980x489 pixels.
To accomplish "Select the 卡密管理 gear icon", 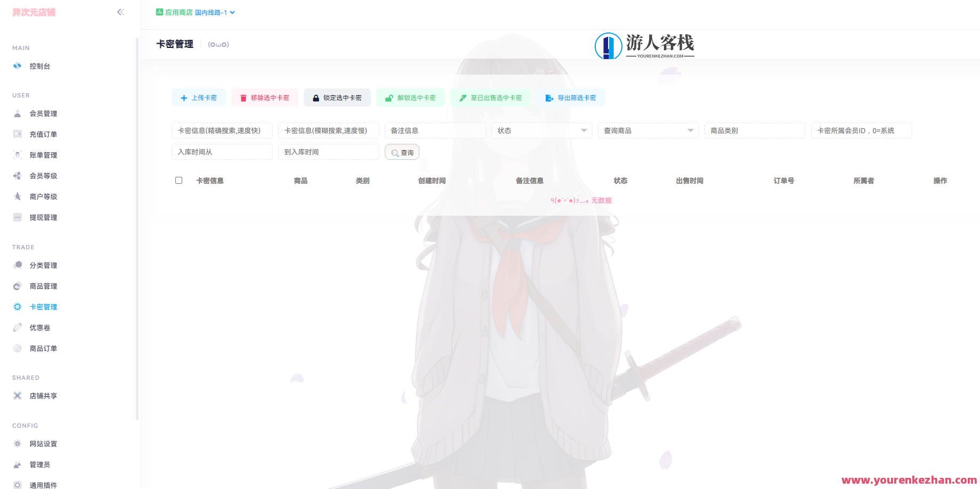I will [x=17, y=307].
